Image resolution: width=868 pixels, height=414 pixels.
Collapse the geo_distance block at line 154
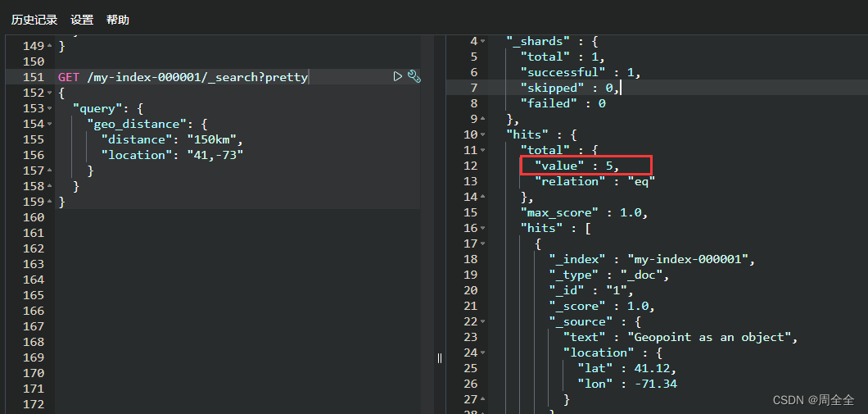51,124
